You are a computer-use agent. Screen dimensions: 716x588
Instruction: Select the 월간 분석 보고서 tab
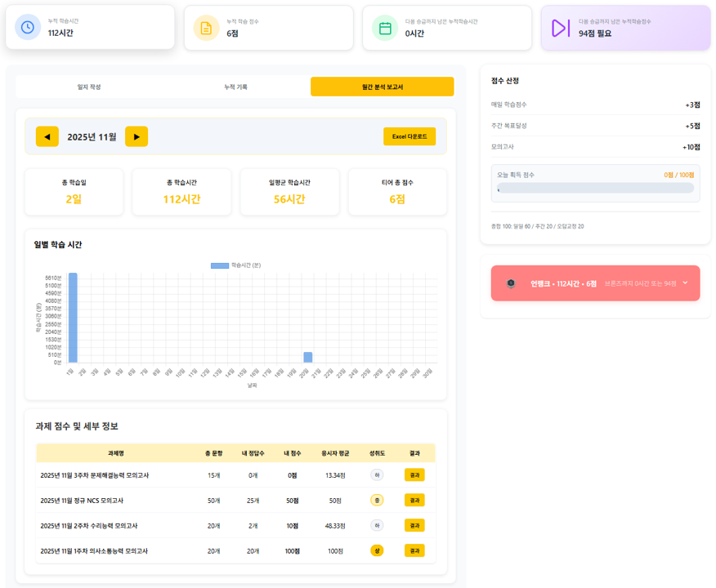point(382,87)
